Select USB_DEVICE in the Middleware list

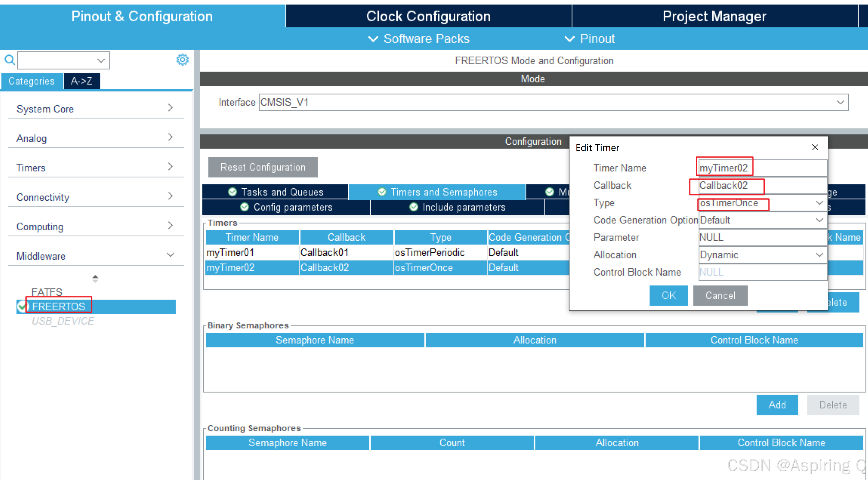[x=63, y=321]
